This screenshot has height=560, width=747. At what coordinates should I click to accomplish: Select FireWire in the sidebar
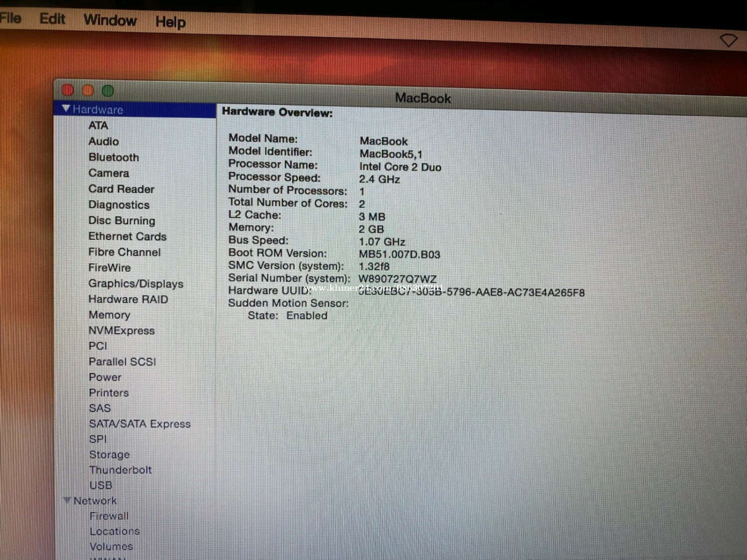coord(110,268)
